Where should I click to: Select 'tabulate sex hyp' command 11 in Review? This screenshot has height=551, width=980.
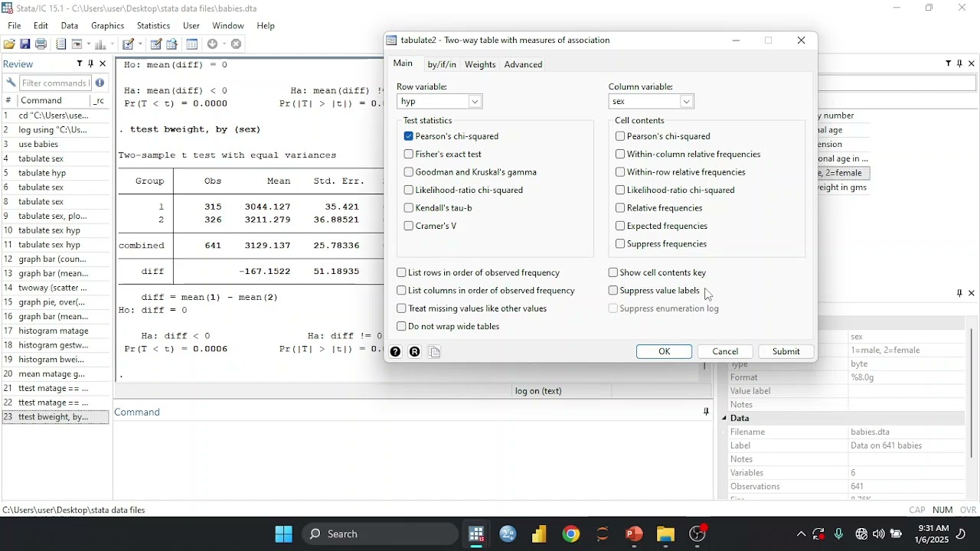[x=55, y=245]
